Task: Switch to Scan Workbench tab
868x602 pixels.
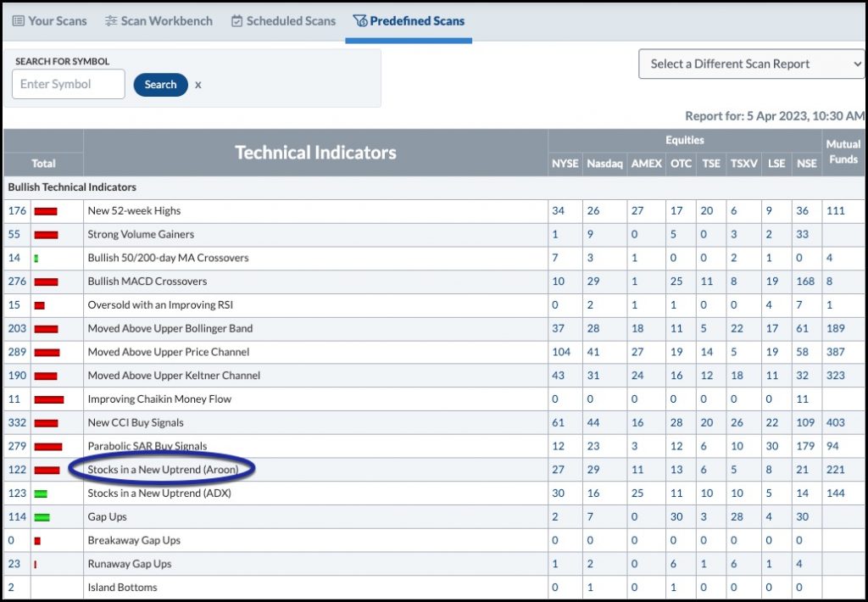Action: (x=159, y=21)
